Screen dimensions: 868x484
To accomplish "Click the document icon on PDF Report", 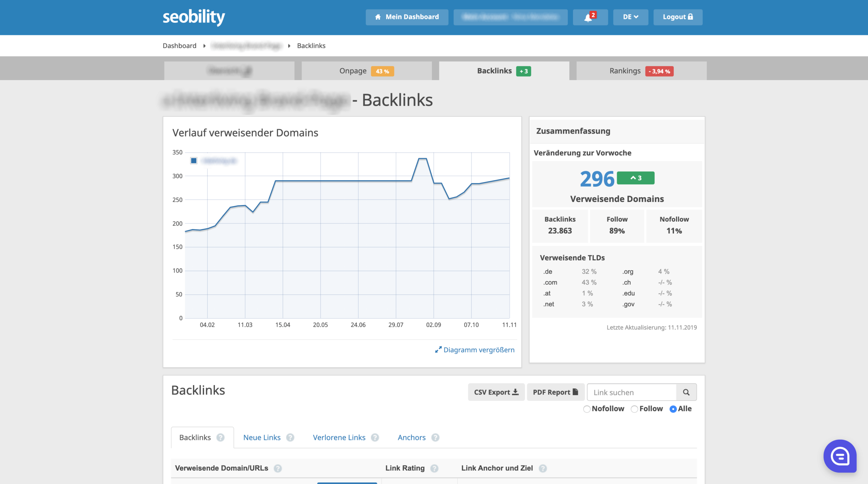I will pos(575,392).
